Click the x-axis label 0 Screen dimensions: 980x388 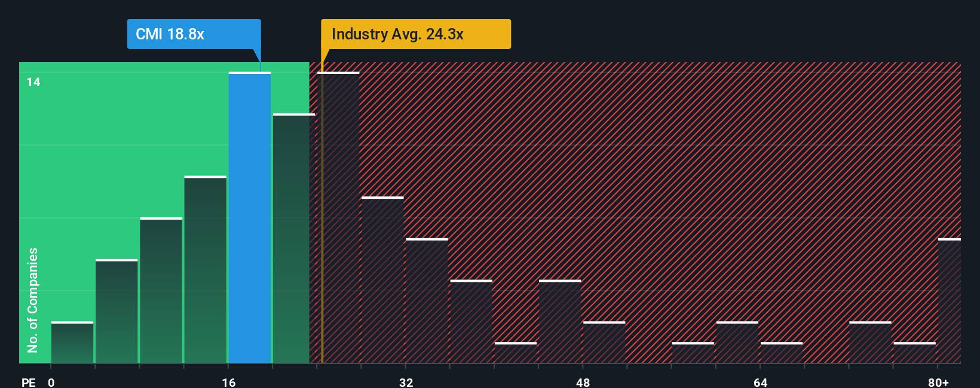(x=51, y=382)
